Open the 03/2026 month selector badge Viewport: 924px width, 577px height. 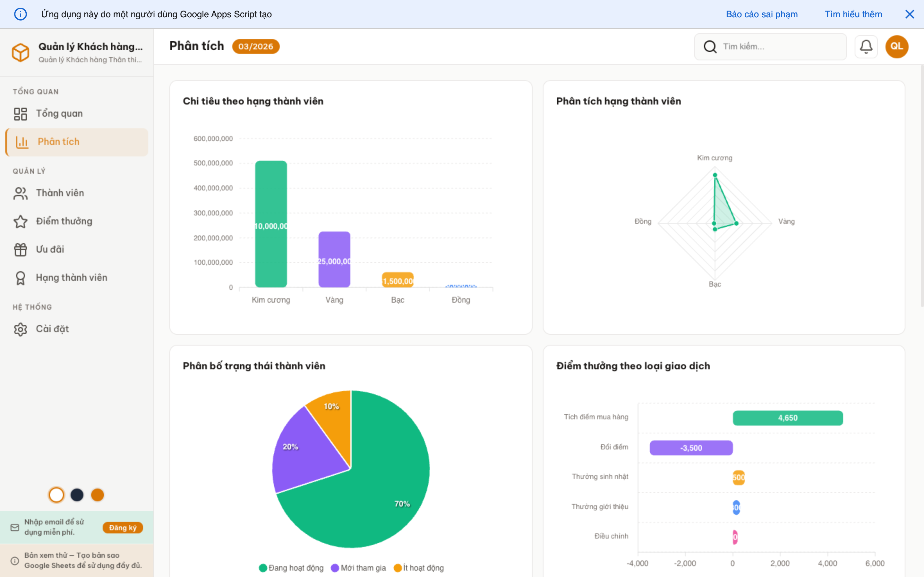click(255, 46)
